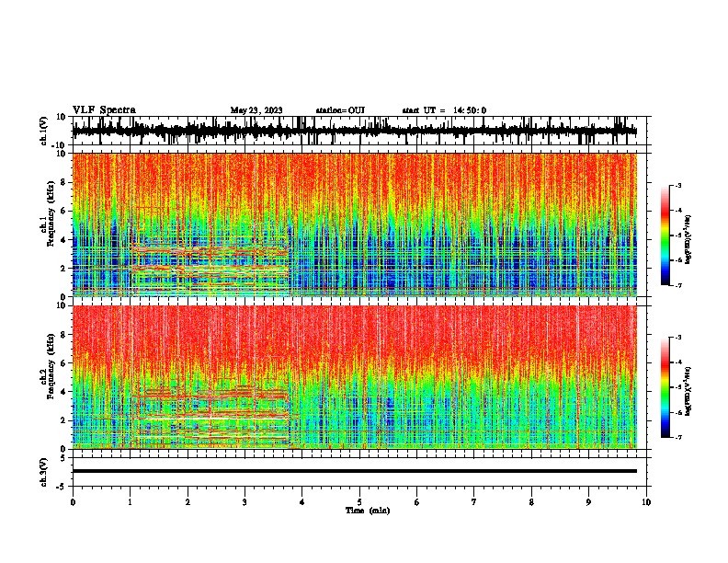Click the ch.1 black waveform trace

(355, 131)
